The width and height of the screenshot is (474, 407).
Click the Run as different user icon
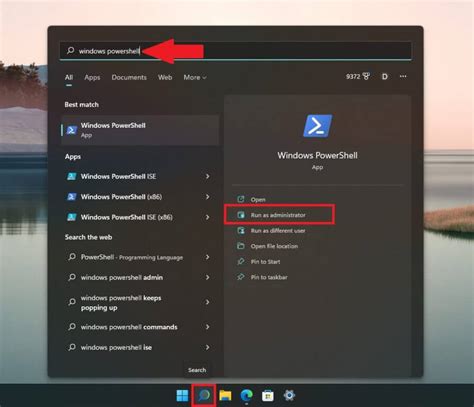tap(241, 230)
